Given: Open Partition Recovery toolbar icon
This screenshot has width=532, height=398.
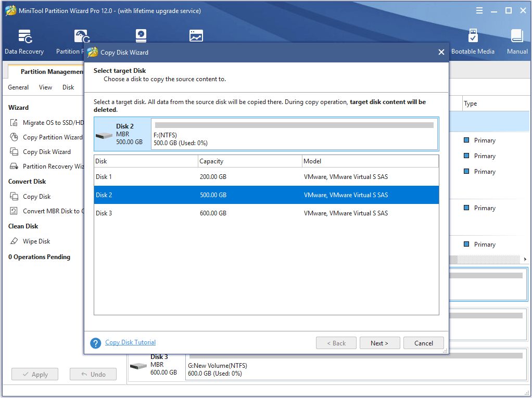Looking at the screenshot, I should point(82,36).
